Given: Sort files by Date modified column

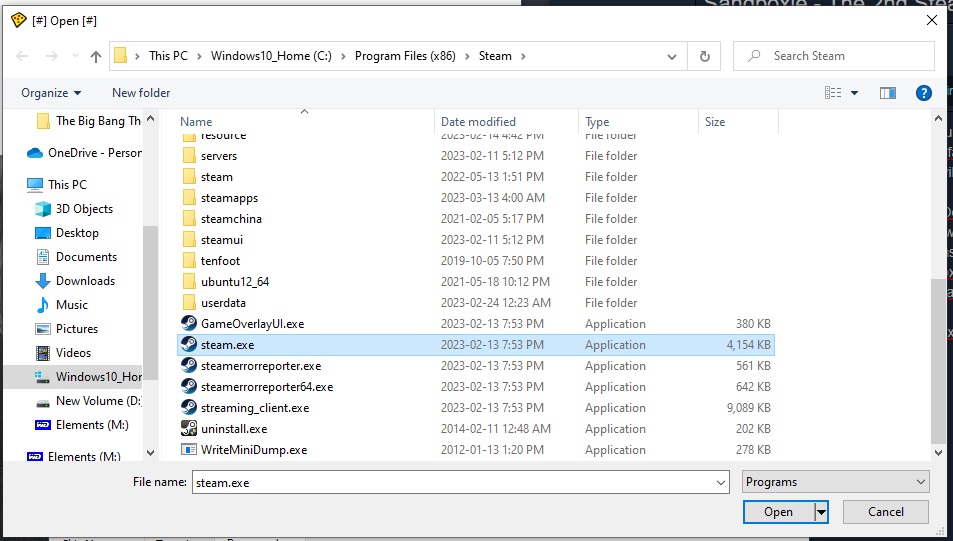Looking at the screenshot, I should coord(478,122).
